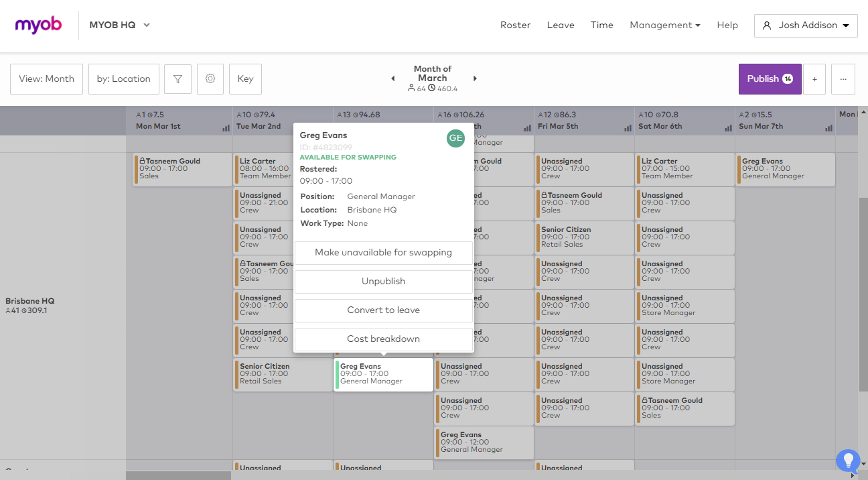Expand the MYOB HQ company dropdown
This screenshot has width=868, height=480.
point(120,25)
